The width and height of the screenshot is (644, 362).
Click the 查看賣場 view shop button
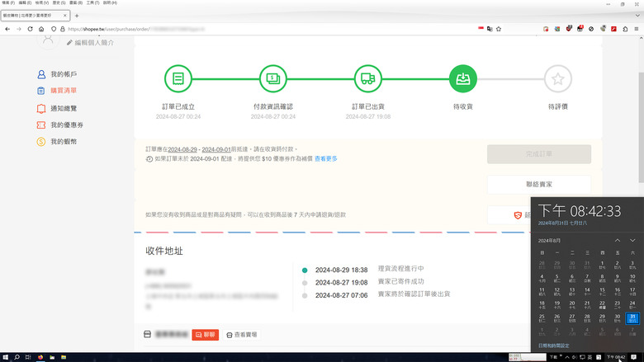(x=242, y=335)
